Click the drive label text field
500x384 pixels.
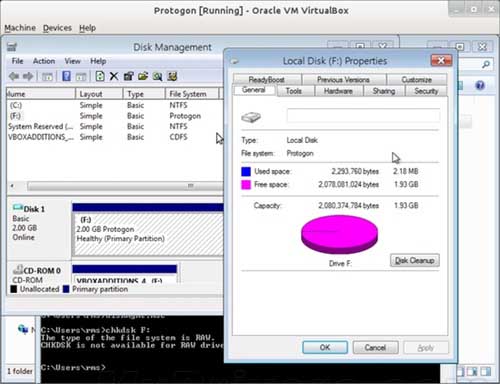click(363, 116)
